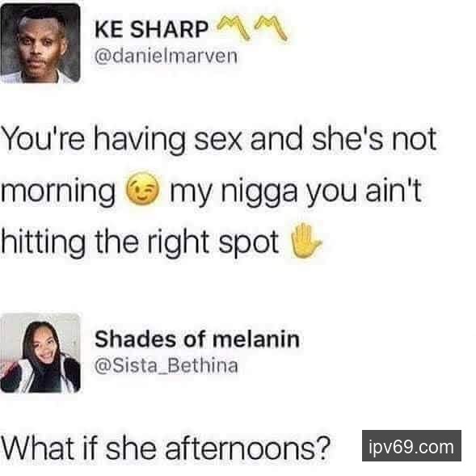Click the "hitting the right spot" line
Viewport: 476px width, 476px height.
(140, 243)
